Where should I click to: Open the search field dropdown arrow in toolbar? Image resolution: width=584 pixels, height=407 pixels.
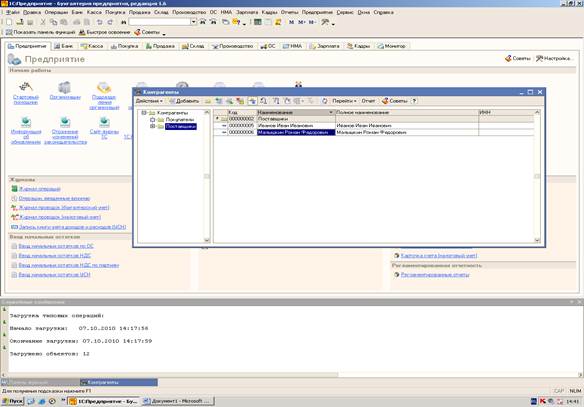coord(193,22)
